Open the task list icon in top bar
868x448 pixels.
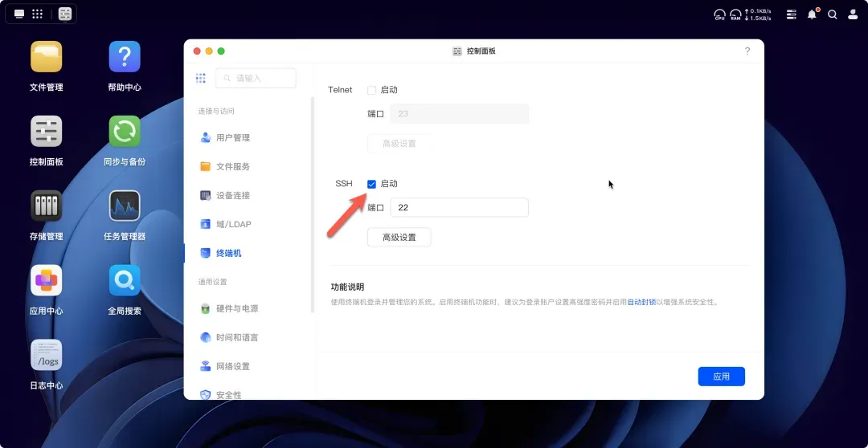point(792,14)
